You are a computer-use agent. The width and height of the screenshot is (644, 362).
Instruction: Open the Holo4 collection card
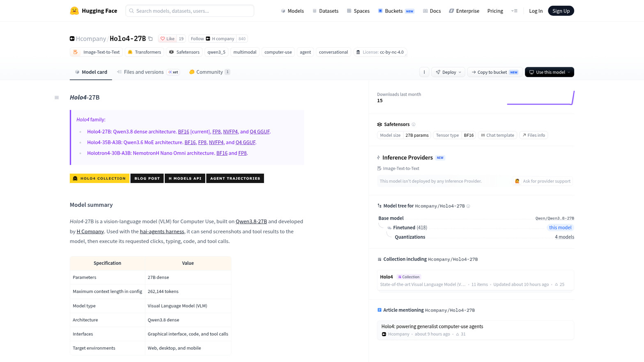click(x=475, y=280)
